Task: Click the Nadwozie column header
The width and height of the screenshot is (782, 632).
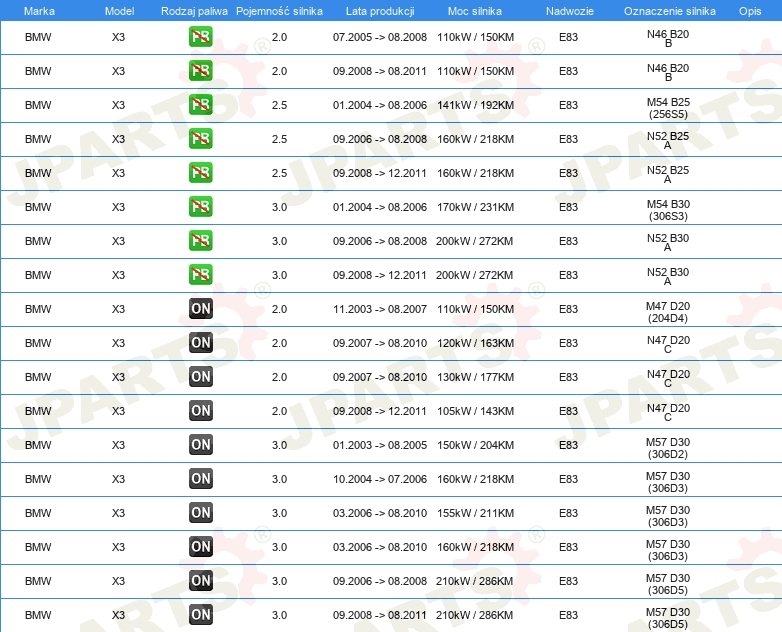Action: (x=570, y=11)
